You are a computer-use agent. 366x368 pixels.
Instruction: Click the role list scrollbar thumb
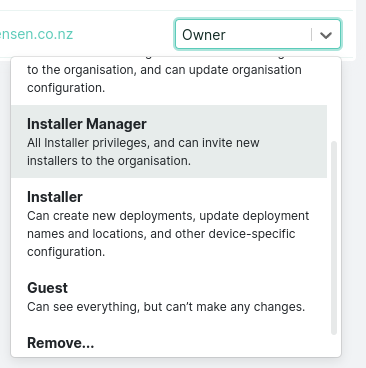(334, 238)
